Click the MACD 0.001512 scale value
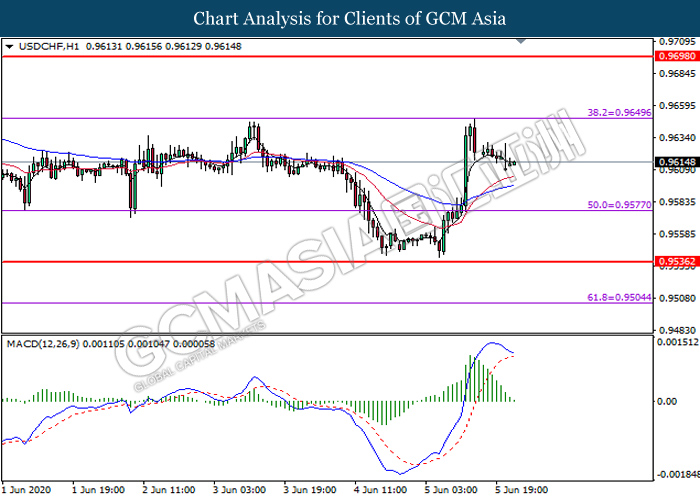The image size is (700, 500). (678, 342)
